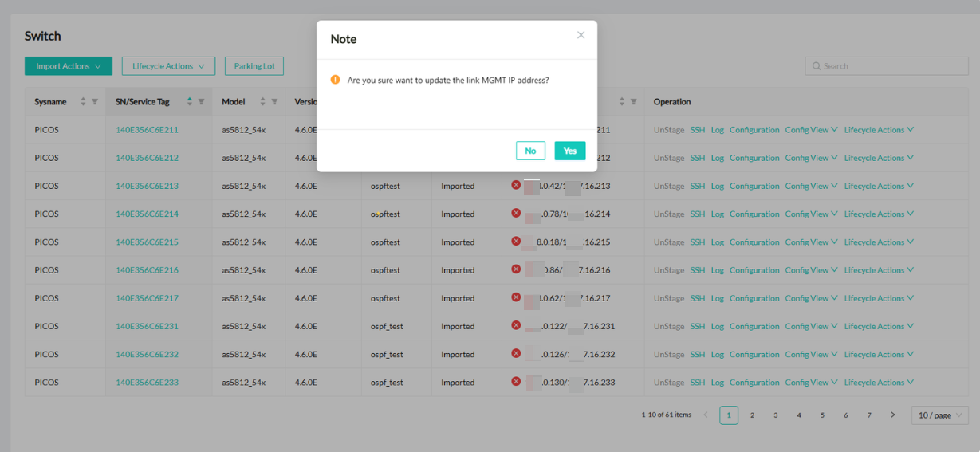Open the Sysname column filter icon
The height and width of the screenshot is (452, 980).
(x=95, y=102)
